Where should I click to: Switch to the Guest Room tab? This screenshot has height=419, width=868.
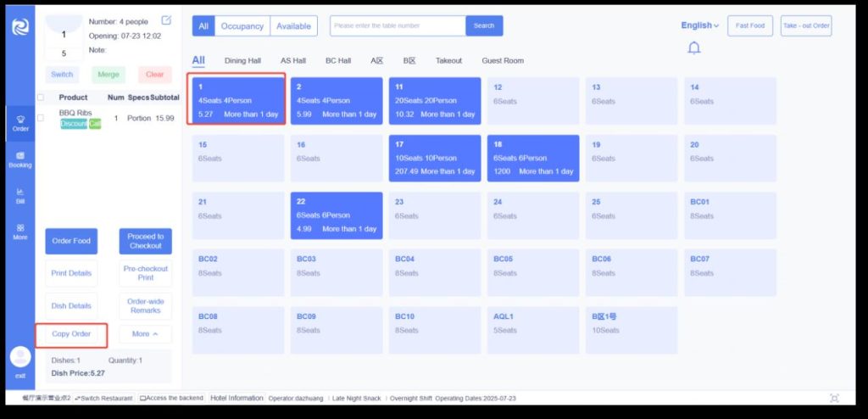(x=503, y=61)
